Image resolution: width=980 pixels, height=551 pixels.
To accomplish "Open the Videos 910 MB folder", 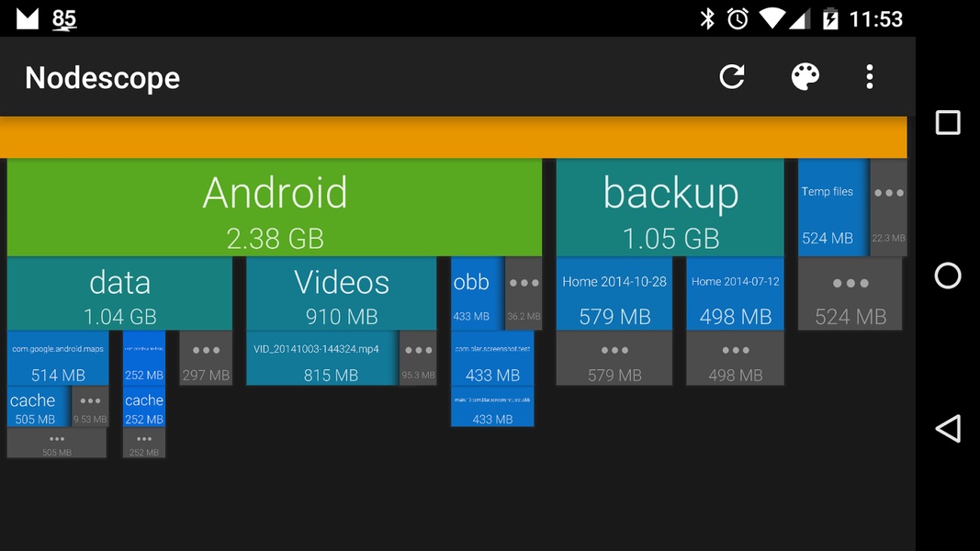I will [x=342, y=293].
